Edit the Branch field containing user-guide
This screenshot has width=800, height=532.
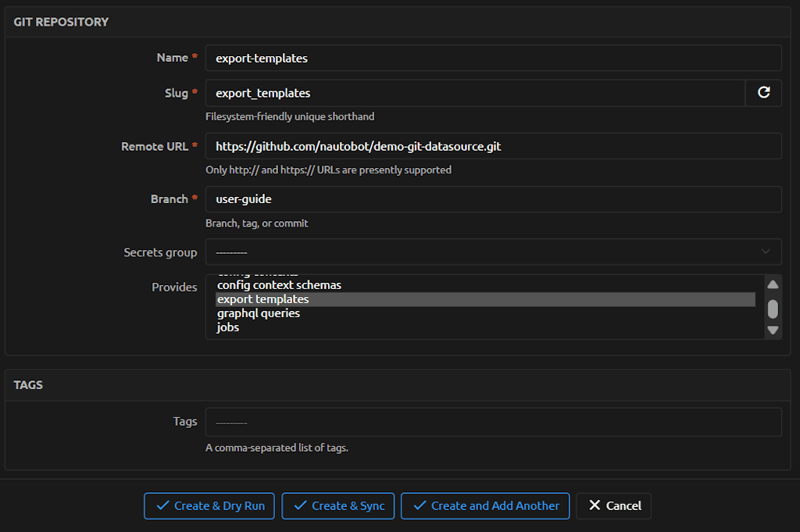pos(492,199)
